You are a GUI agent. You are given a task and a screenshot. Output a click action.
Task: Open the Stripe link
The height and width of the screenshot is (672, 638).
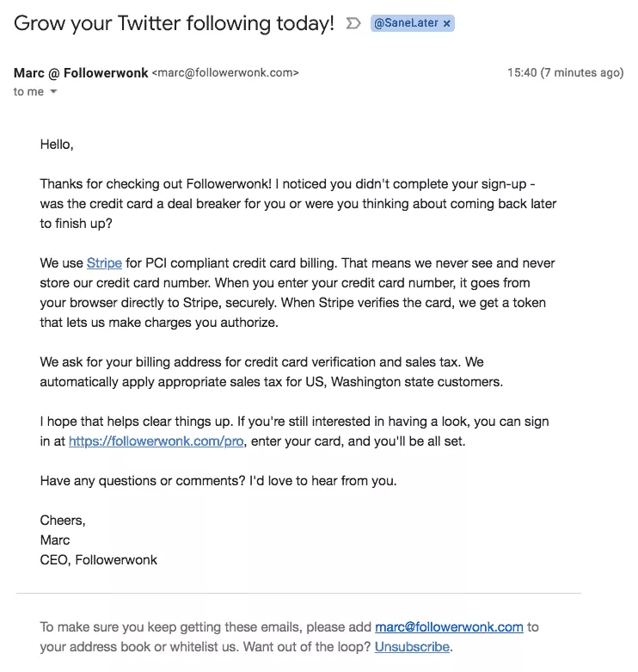(x=104, y=262)
